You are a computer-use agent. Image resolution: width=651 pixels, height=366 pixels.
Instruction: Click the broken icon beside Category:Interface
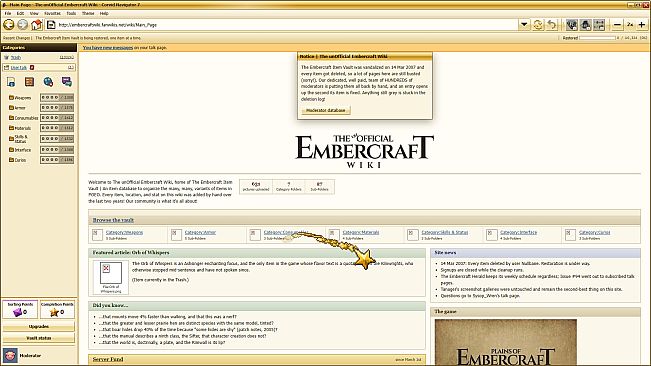[x=492, y=235]
